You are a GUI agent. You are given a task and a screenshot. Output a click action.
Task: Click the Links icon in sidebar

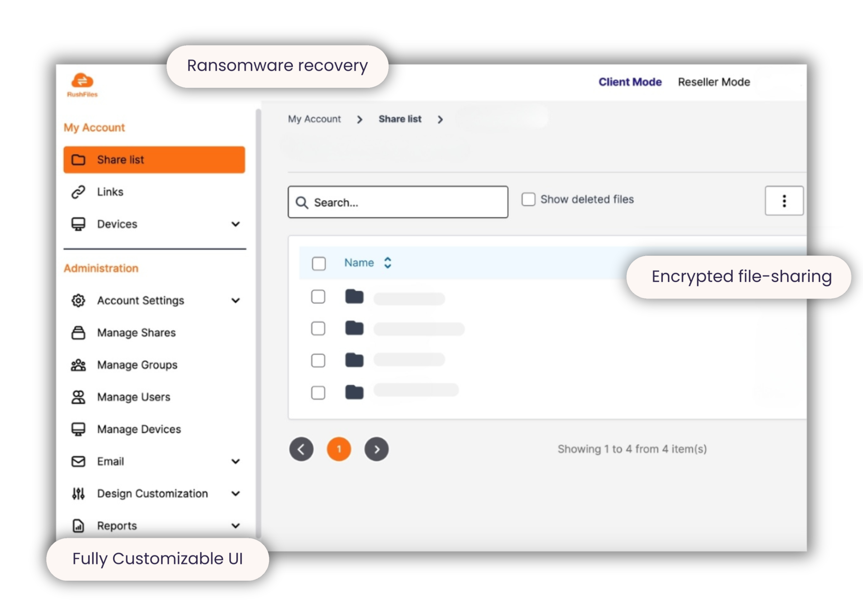tap(78, 191)
